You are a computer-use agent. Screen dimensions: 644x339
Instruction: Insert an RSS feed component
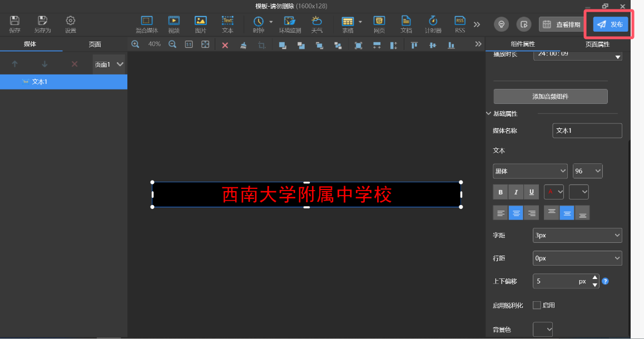[460, 24]
